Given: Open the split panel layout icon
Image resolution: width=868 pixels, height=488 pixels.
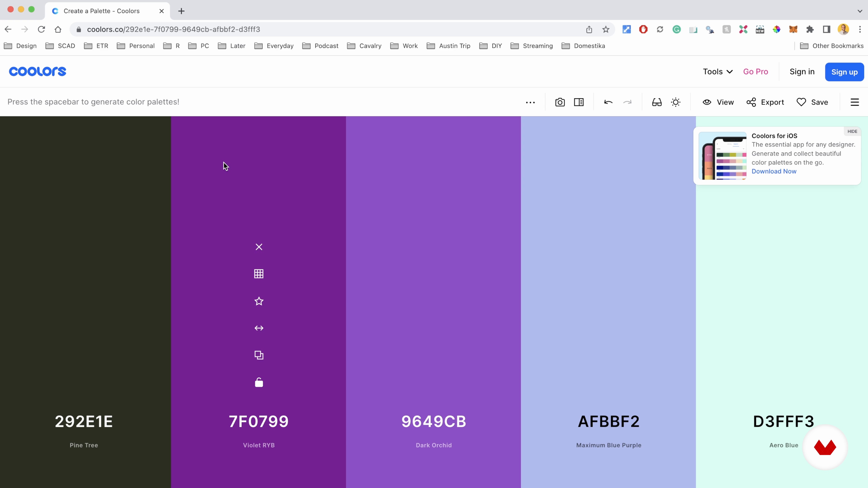Looking at the screenshot, I should pyautogui.click(x=579, y=102).
